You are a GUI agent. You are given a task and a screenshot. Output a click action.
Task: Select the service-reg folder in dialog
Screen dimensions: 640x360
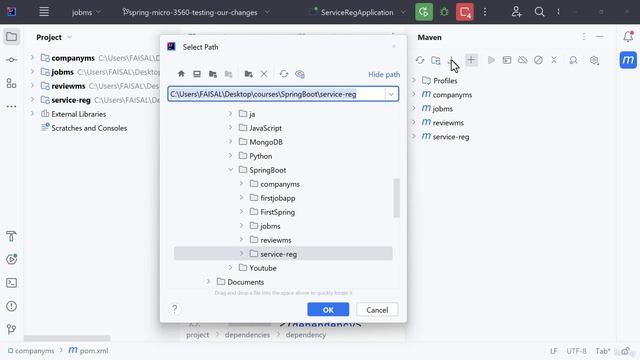pos(283,253)
